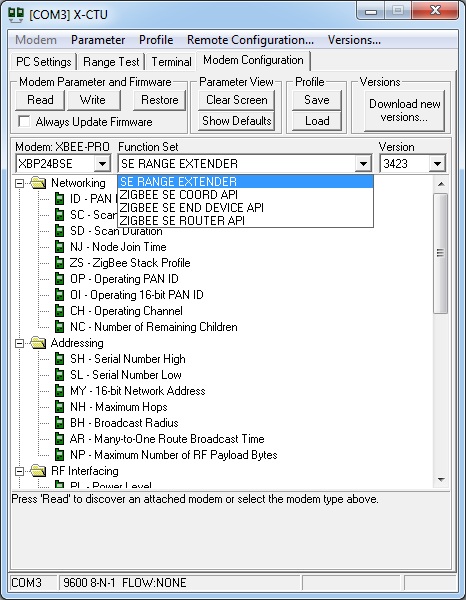
Task: Click the icon beside SC - Scan parameter
Action: click(x=60, y=215)
